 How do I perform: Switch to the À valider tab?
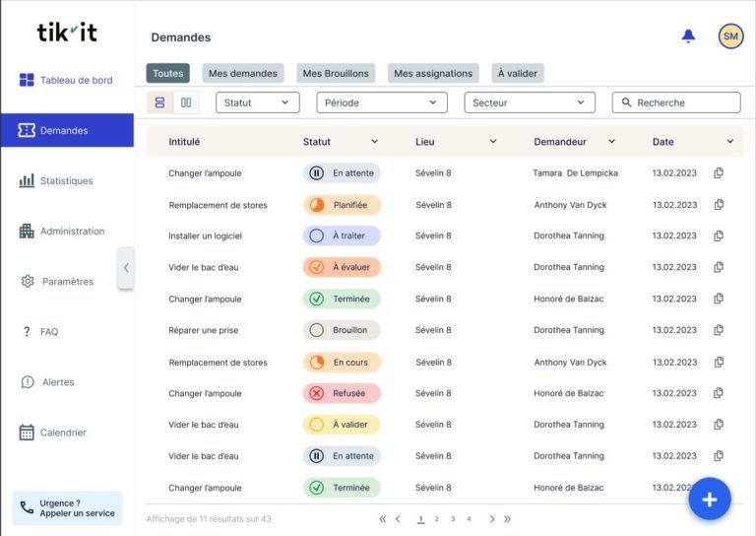tap(517, 74)
